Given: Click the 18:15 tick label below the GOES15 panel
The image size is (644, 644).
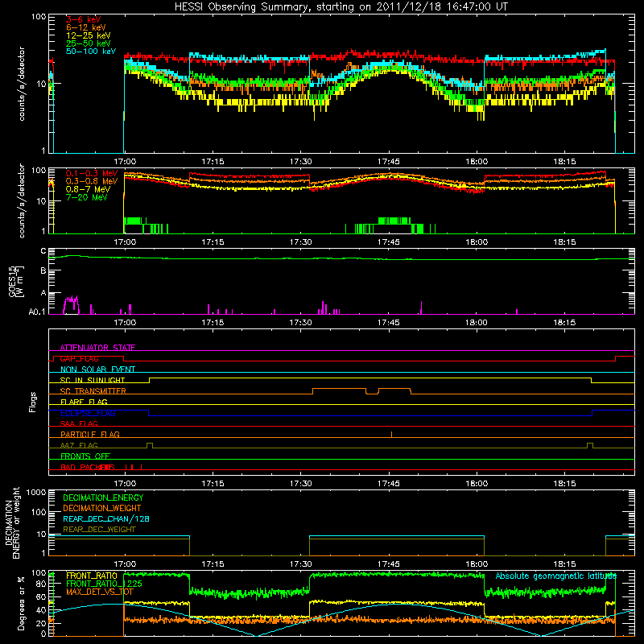Looking at the screenshot, I should [x=564, y=323].
